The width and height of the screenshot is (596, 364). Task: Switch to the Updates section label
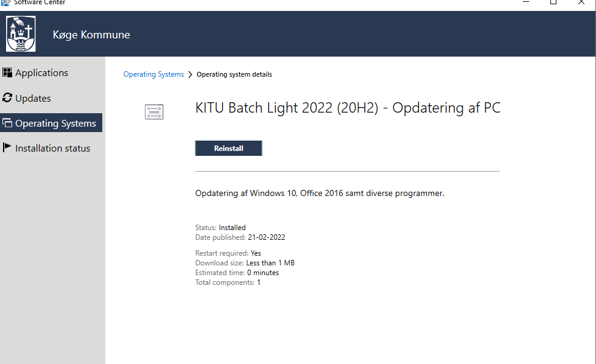(x=33, y=99)
